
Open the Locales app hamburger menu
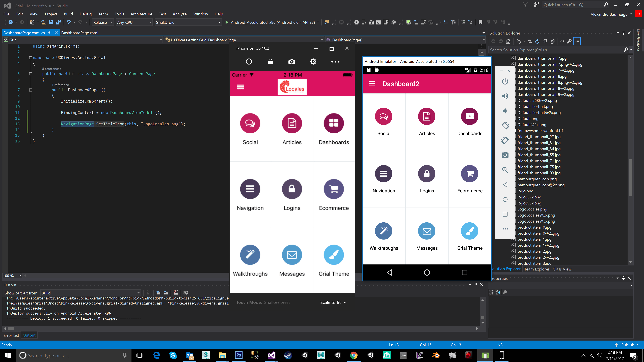click(x=240, y=87)
